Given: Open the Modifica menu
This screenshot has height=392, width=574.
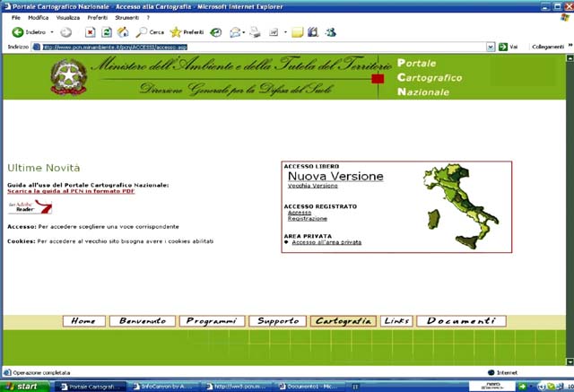Looking at the screenshot, I should 38,18.
